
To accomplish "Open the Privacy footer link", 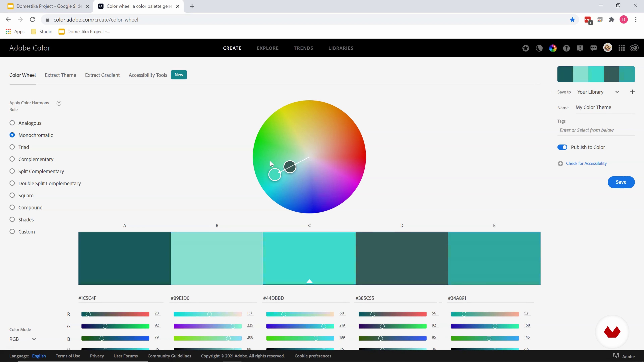I will point(97,356).
